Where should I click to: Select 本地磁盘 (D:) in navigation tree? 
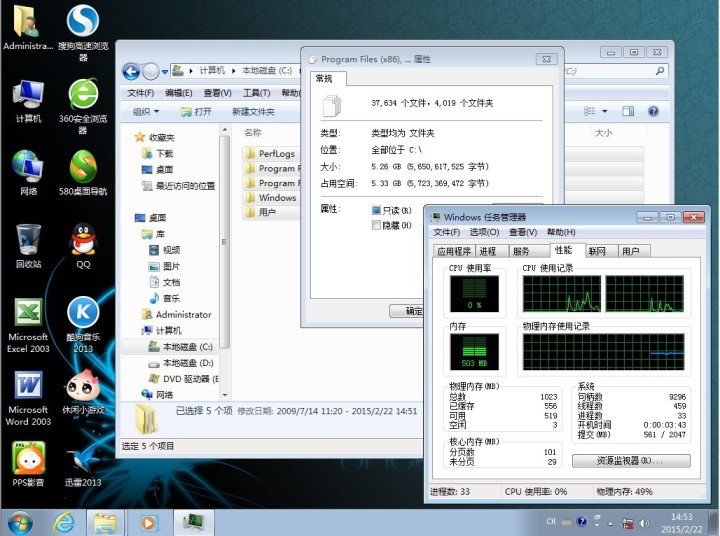187,363
